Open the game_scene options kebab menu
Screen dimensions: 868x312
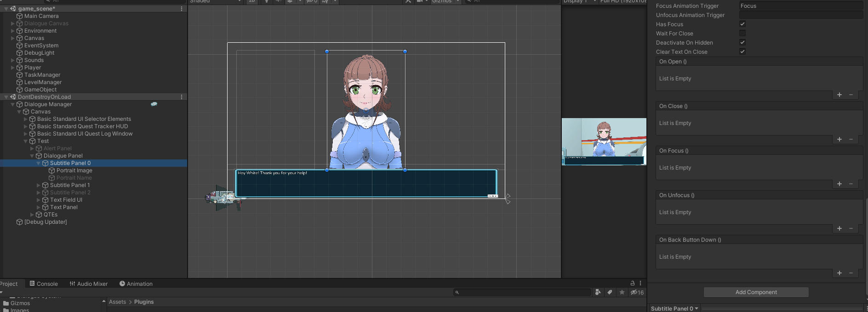click(182, 9)
